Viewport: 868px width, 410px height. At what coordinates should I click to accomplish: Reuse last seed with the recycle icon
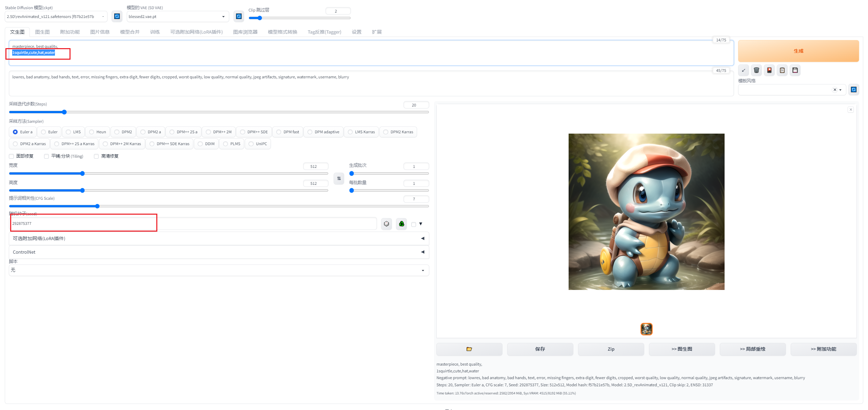401,224
